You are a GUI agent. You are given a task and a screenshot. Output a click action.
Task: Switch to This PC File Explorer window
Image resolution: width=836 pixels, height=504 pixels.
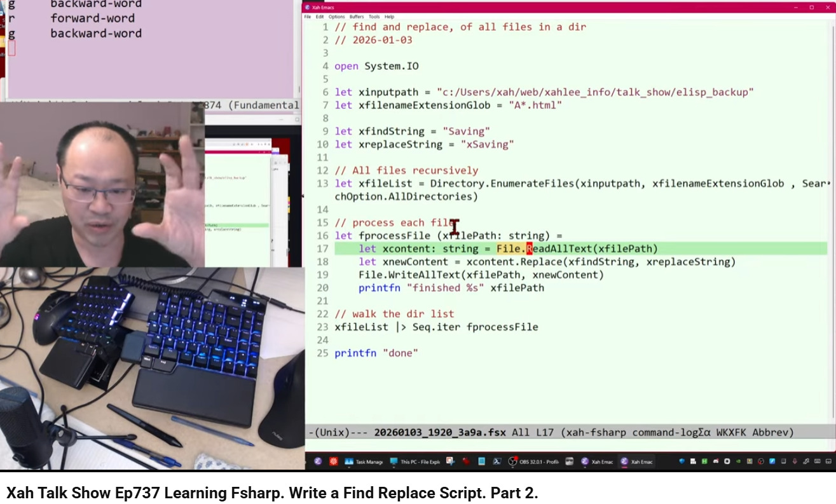click(x=415, y=462)
